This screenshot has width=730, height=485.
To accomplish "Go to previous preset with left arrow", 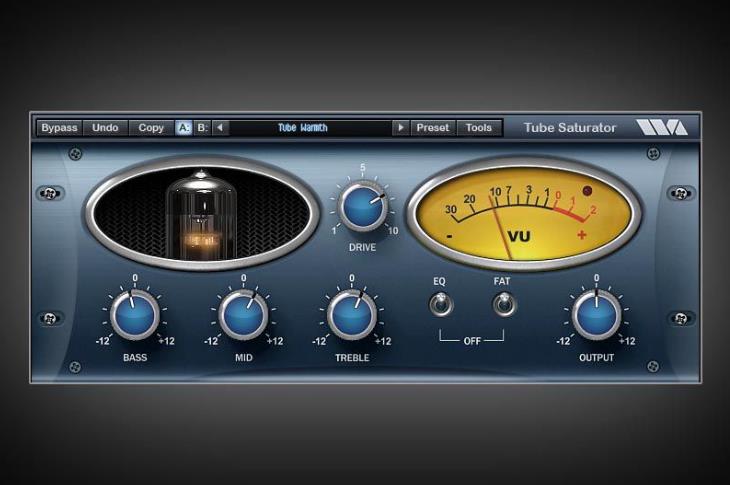I will click(220, 128).
